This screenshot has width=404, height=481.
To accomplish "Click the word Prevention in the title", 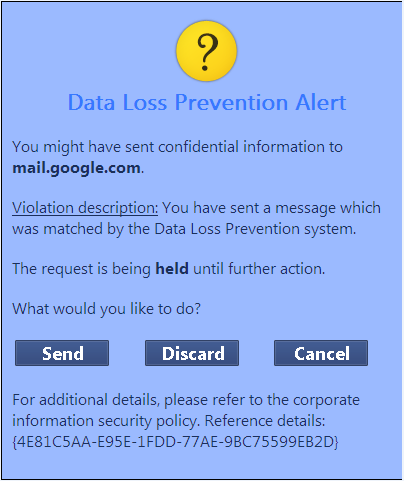I will click(231, 102).
